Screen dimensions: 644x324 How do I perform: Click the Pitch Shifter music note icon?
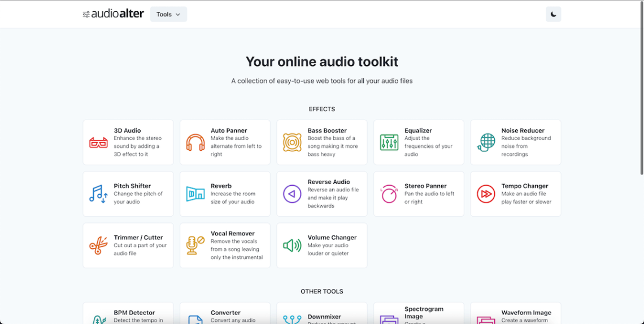coord(98,194)
